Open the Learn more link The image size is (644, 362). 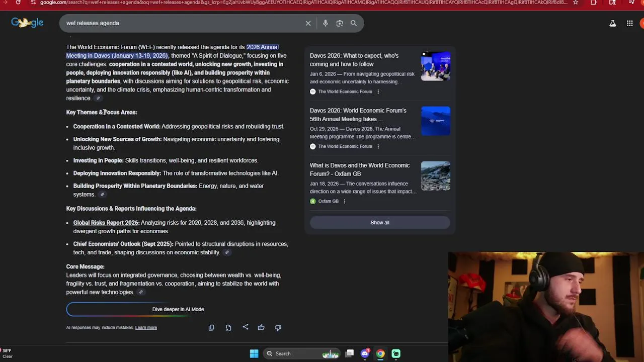146,328
